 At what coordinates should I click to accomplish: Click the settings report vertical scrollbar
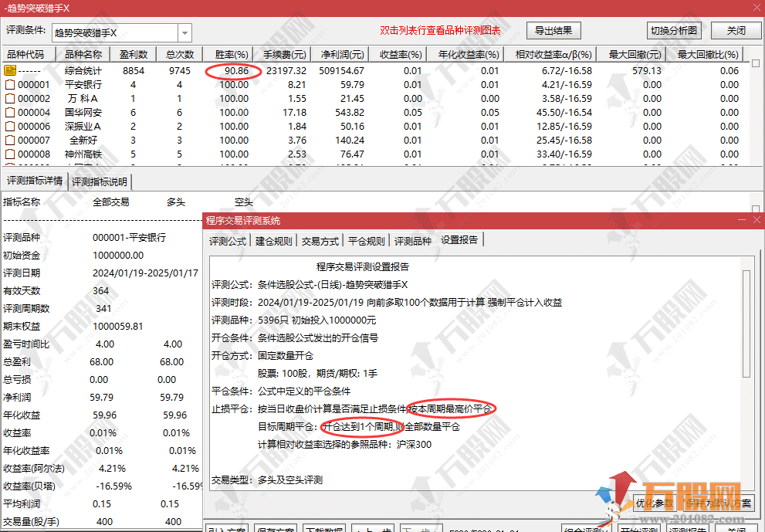[746, 324]
